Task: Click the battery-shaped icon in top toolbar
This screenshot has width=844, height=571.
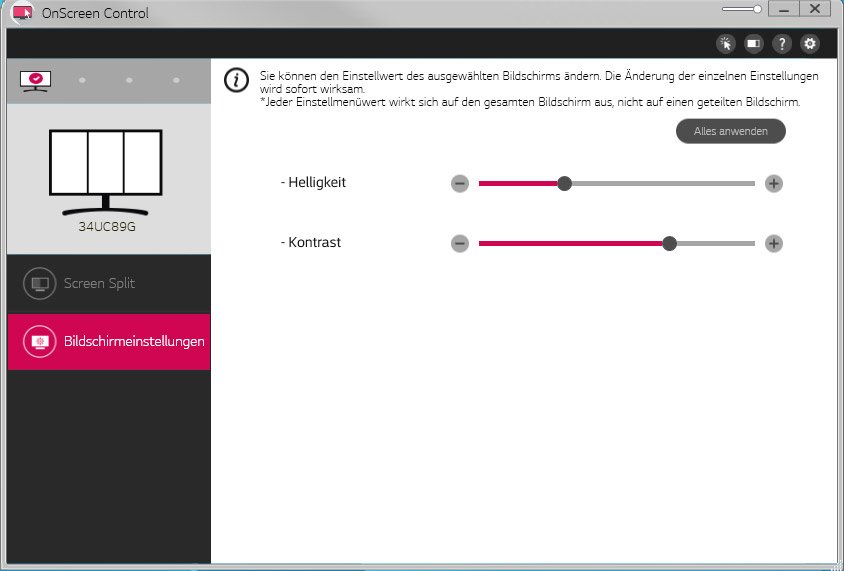Action: pos(754,43)
